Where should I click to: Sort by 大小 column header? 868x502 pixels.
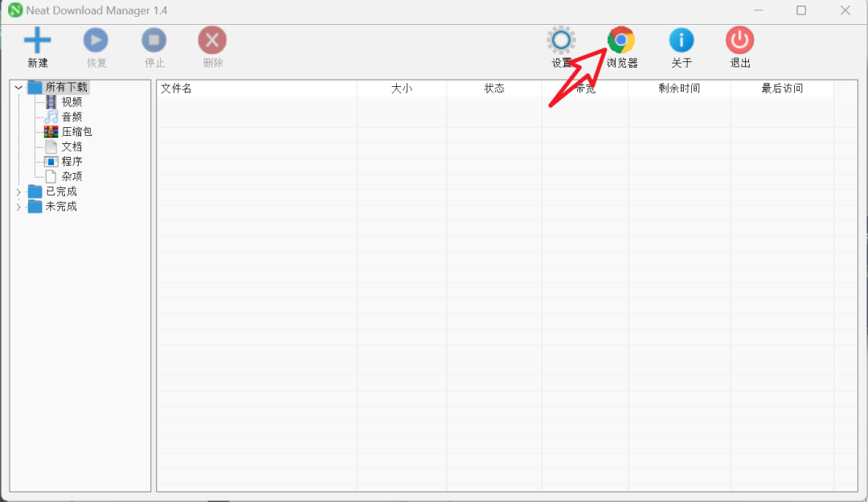[402, 88]
